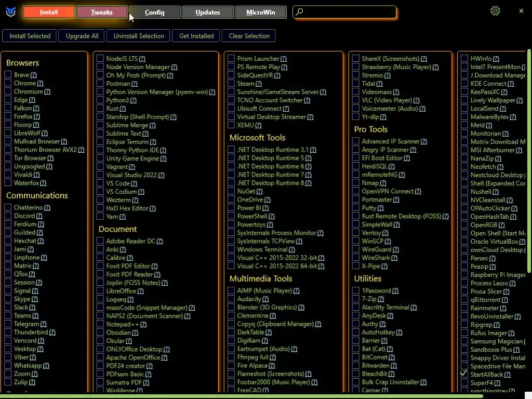Open help link next to Zoom
Viewport: 532px width, 399px height.
34,374
